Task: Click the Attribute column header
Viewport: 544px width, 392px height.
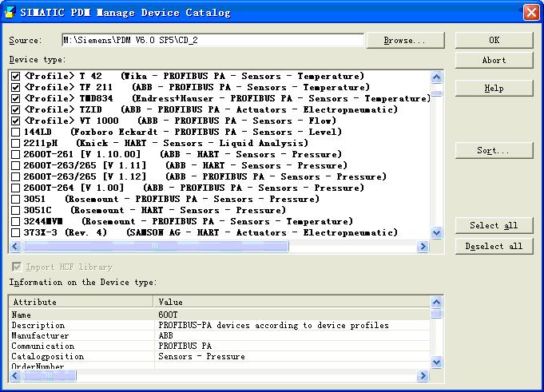Action: [x=81, y=302]
